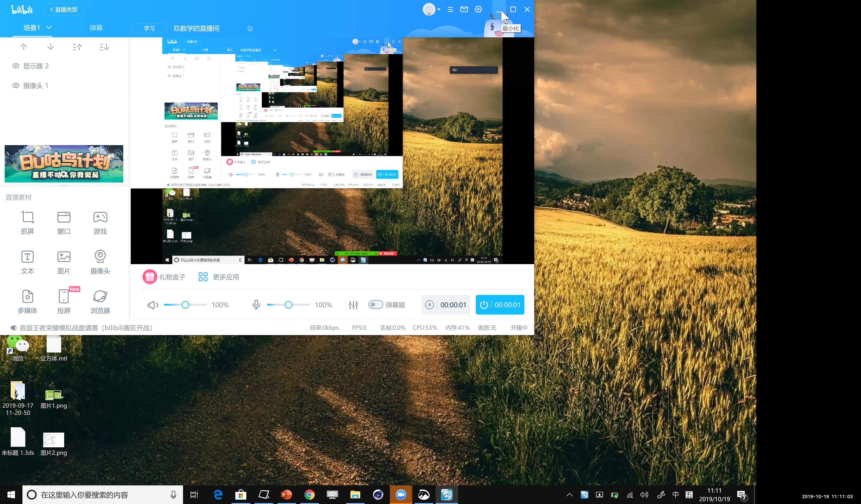The image size is (861, 504).
Task: Toggle the 弹幕姬 (danmu) switch on
Action: [x=375, y=304]
